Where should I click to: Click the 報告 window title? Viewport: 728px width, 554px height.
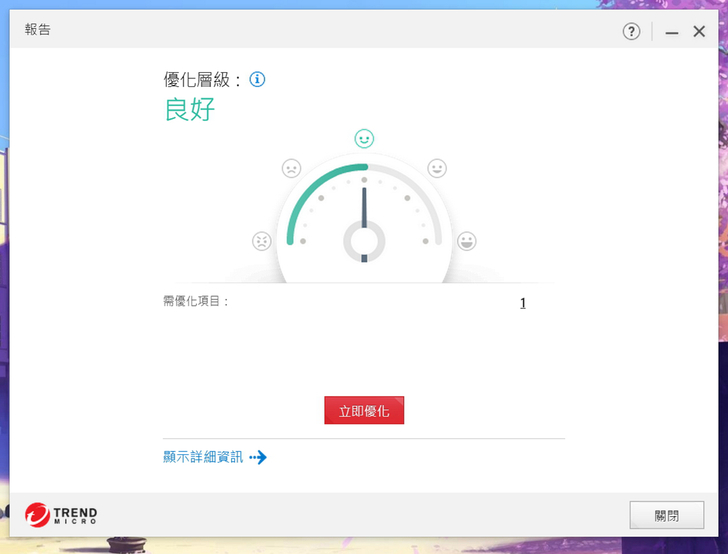pos(38,30)
